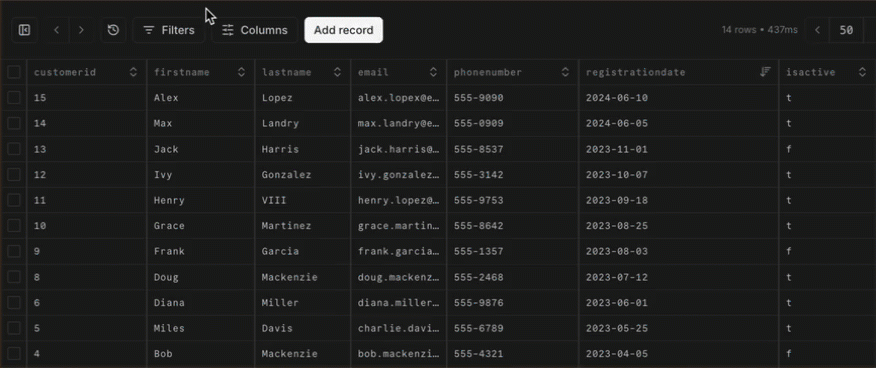Select date cell 2023-11-01
The height and width of the screenshot is (368, 876).
(679, 149)
